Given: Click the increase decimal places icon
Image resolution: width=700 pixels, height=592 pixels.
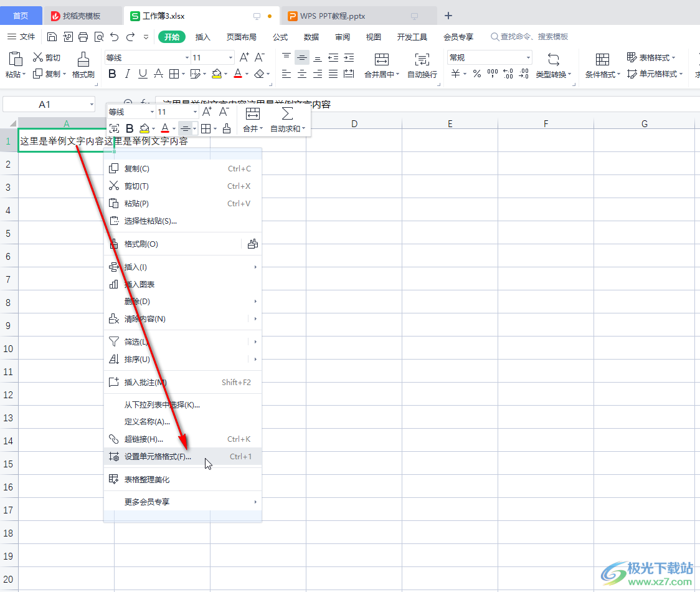Looking at the screenshot, I should (508, 74).
